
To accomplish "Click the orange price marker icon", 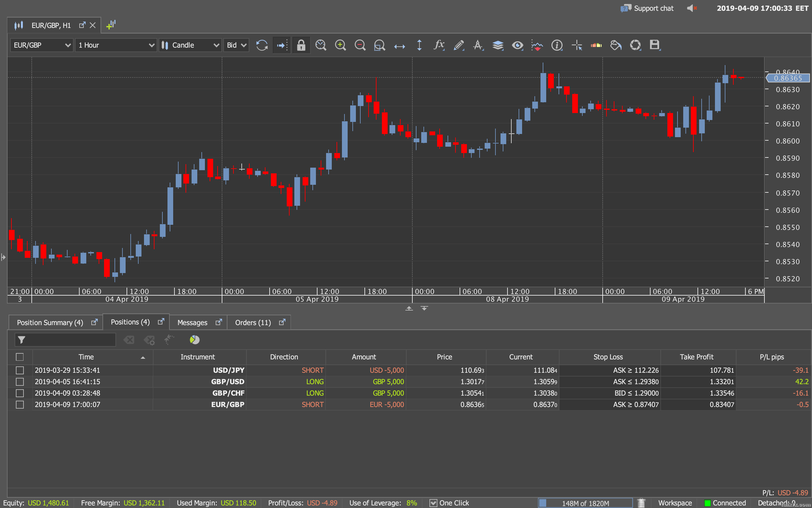I will tap(596, 45).
